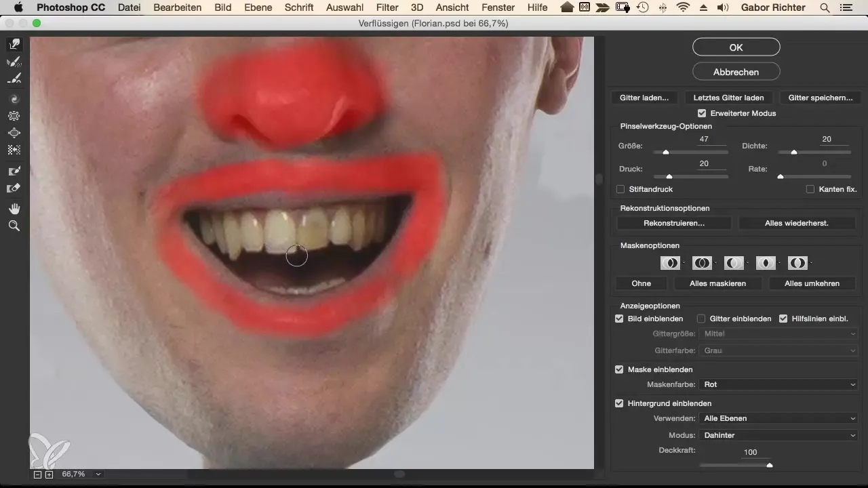Select the Push Left tool
The image size is (868, 488).
pos(14,150)
